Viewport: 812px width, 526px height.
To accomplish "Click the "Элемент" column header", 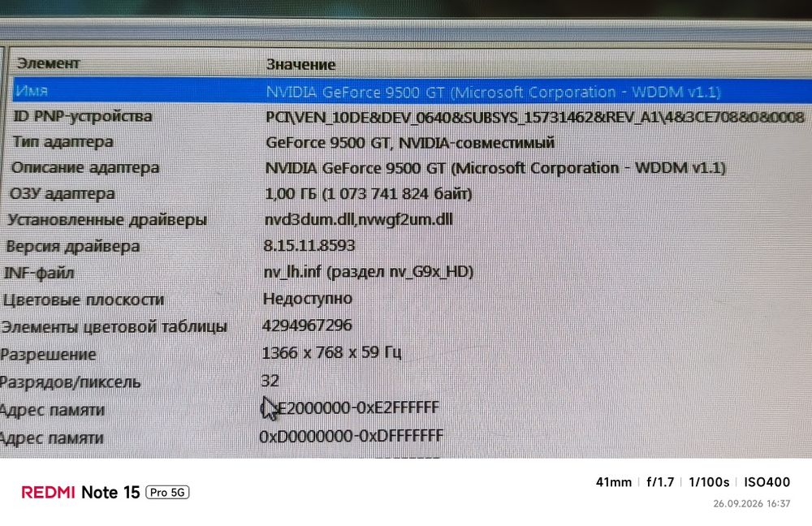I will 48,63.
